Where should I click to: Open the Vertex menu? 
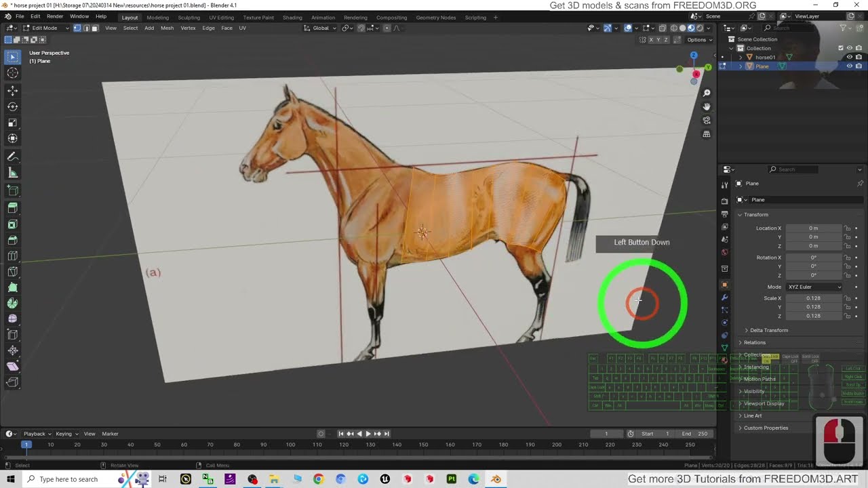(188, 28)
